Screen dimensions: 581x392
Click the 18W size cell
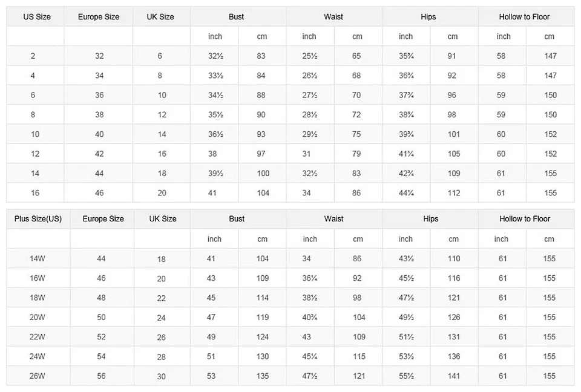(38, 298)
